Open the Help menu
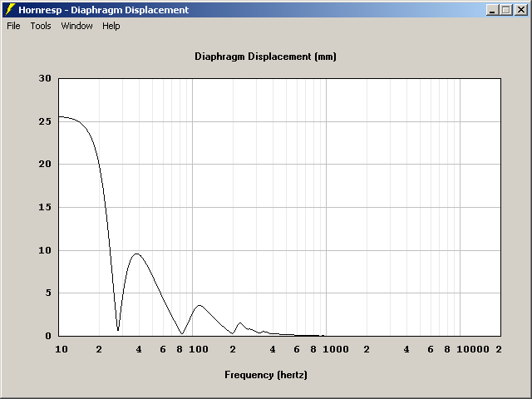Image resolution: width=532 pixels, height=399 pixels. click(x=111, y=26)
